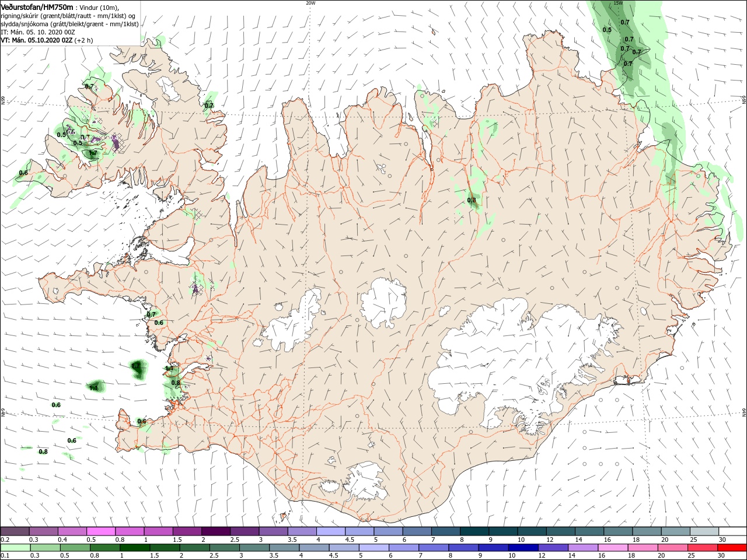Viewport: 747px width, 560px height.
Task: Click the 15W longitude label
Action: 618,3
